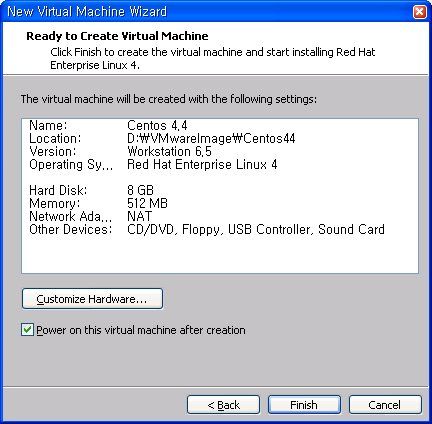Image resolution: width=432 pixels, height=424 pixels.
Task: Click the 'Location:' label
Action: [x=55, y=139]
